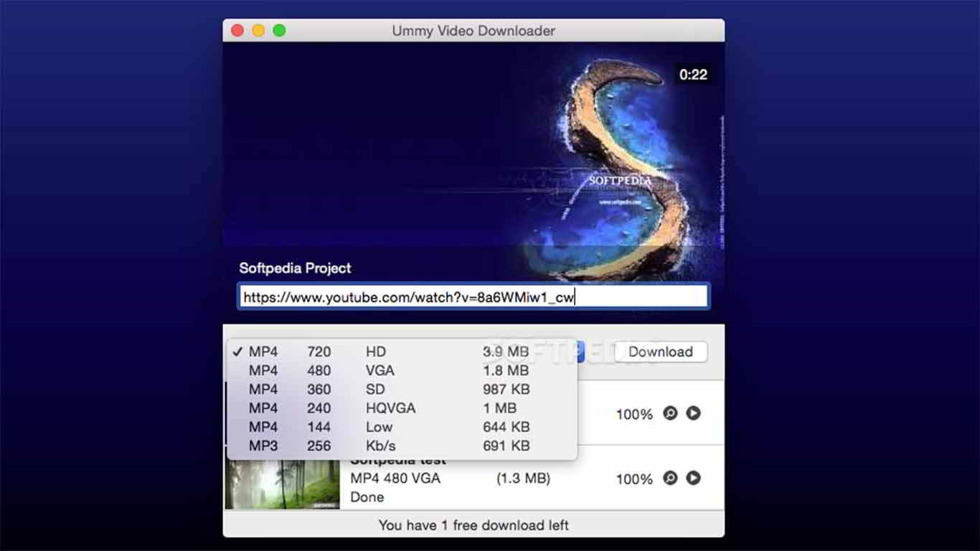Click the 100% progress of Softpedia test row

point(634,479)
